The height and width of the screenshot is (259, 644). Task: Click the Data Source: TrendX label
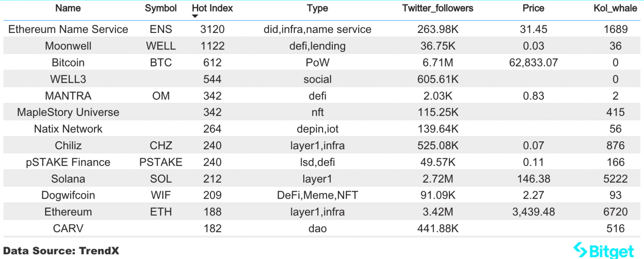pos(61,251)
